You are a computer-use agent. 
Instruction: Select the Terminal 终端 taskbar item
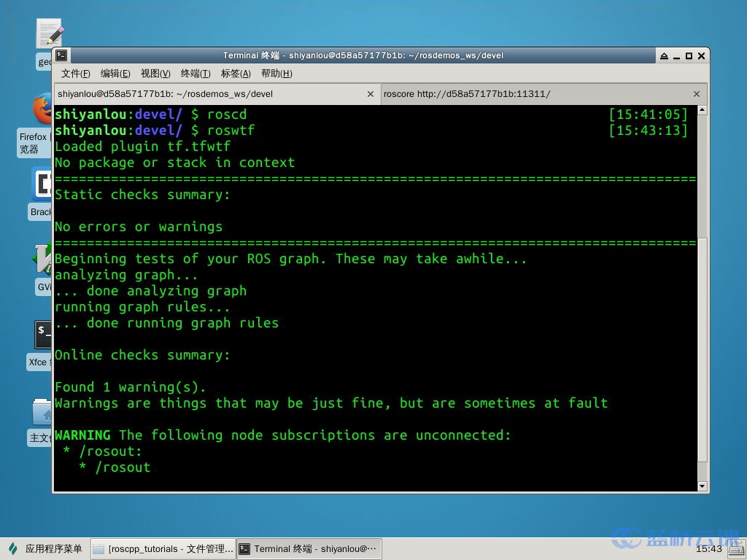(x=309, y=549)
